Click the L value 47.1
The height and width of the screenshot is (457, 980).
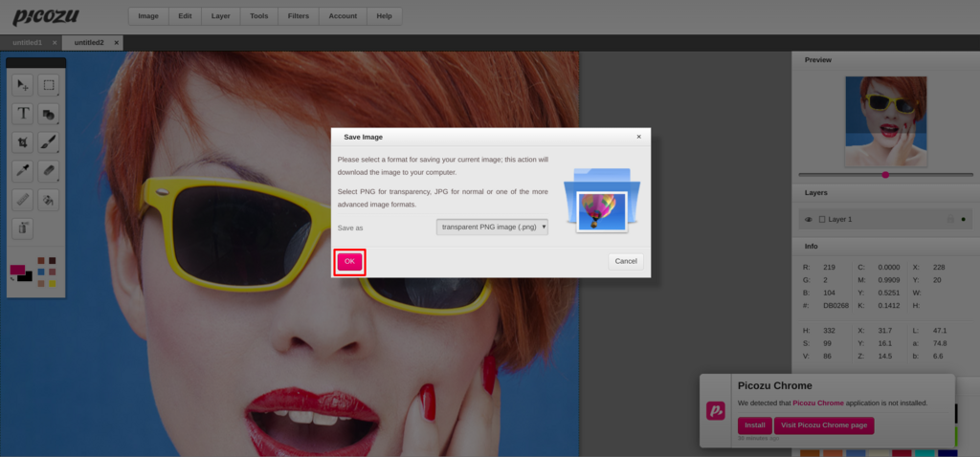coord(940,331)
